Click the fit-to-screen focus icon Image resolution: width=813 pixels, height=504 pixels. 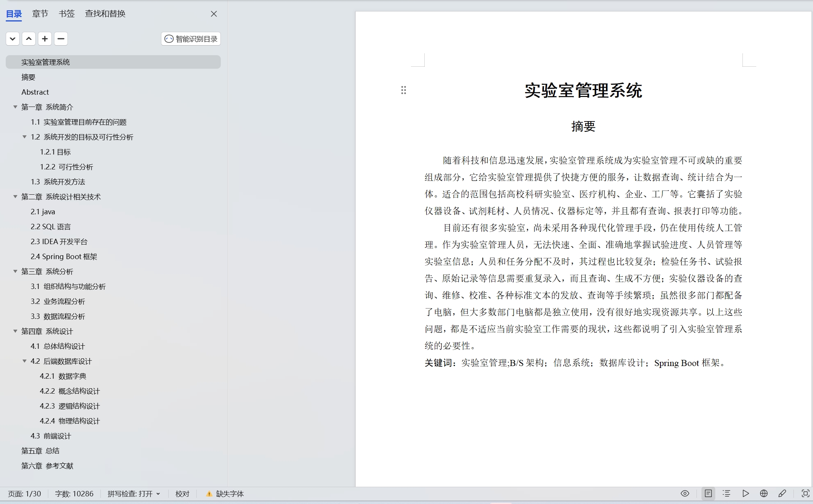tap(805, 493)
